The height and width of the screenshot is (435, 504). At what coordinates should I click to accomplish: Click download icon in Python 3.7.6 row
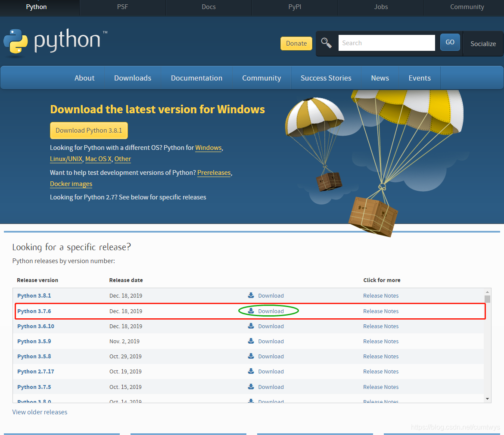tap(251, 311)
